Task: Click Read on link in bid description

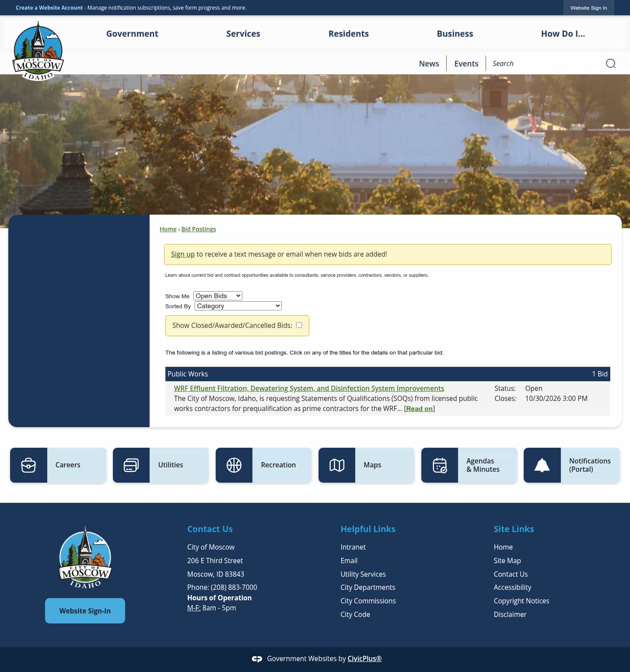Action: coord(420,409)
